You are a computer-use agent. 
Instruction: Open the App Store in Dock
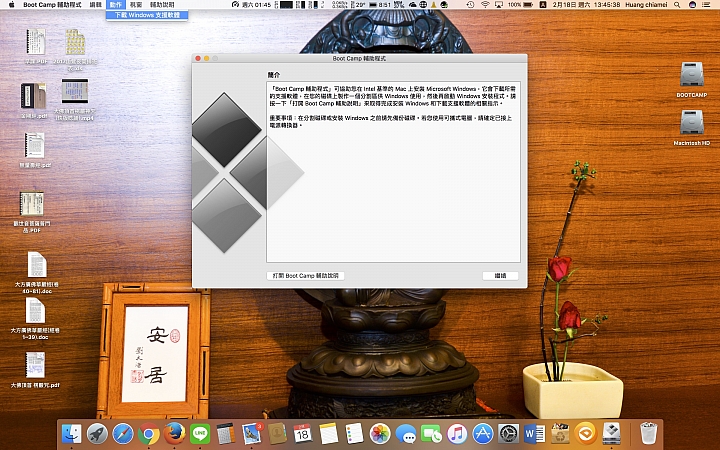tap(483, 433)
